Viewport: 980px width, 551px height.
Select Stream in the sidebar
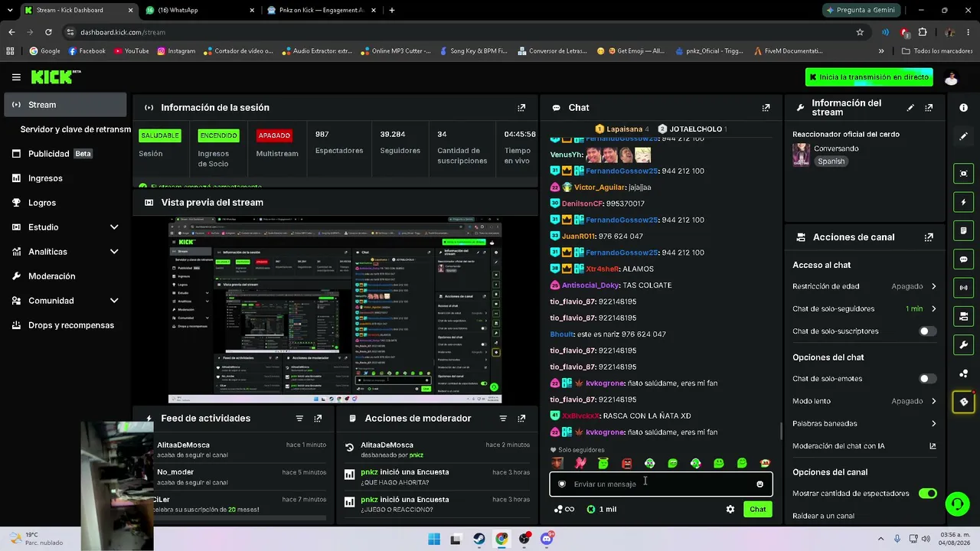point(66,105)
